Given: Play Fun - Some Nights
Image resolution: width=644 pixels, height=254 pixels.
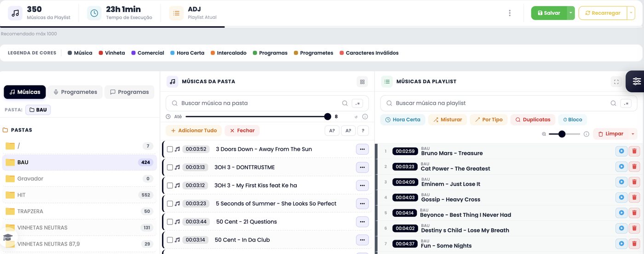Looking at the screenshot, I should (621, 243).
